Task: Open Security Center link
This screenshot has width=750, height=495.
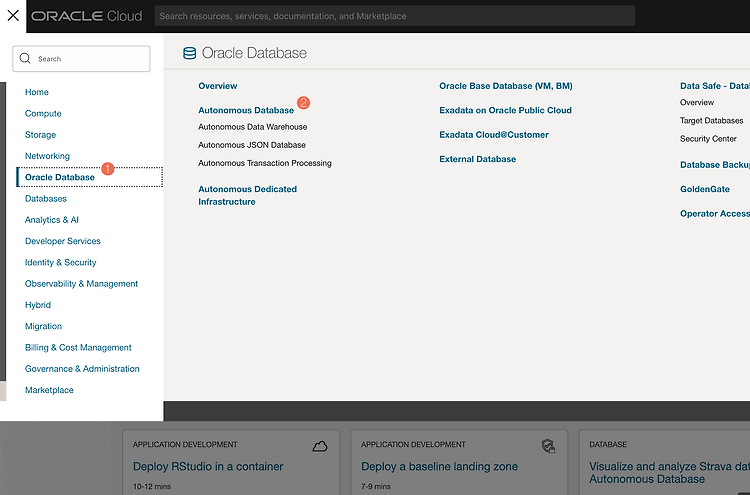Action: click(708, 139)
